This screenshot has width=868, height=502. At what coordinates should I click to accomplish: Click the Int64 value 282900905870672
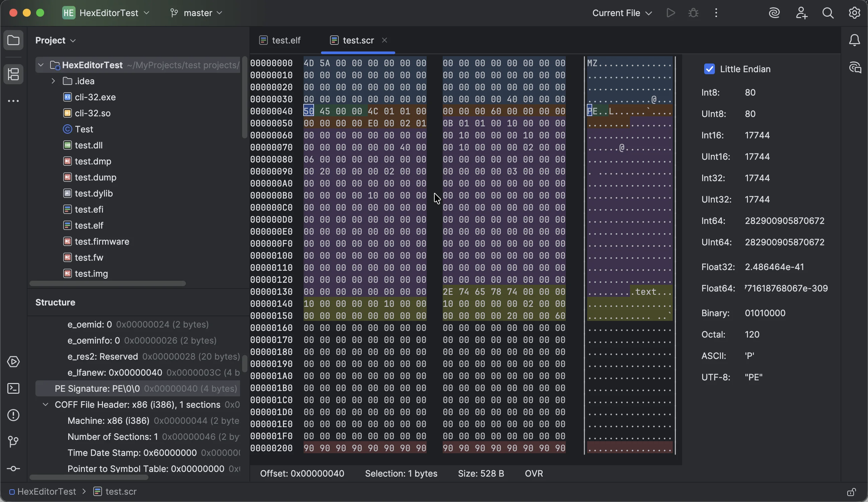click(x=785, y=221)
